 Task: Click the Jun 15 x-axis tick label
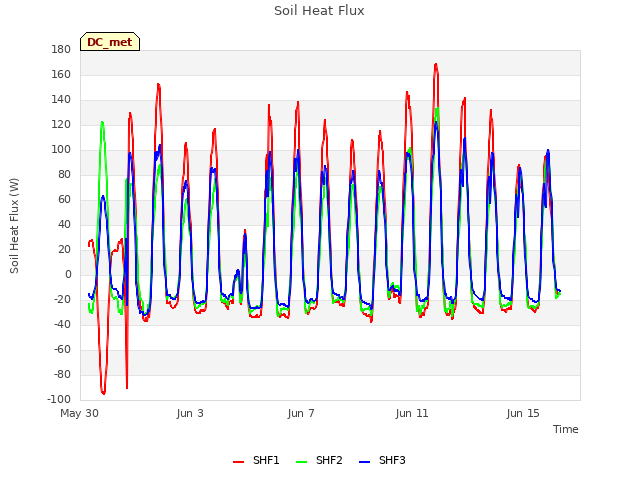coord(523,413)
